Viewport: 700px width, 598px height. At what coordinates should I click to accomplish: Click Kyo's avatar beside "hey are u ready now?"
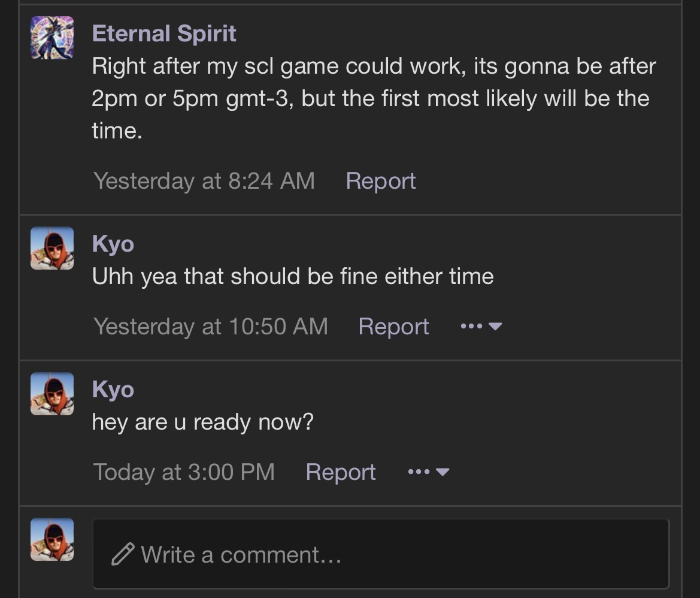tap(52, 394)
